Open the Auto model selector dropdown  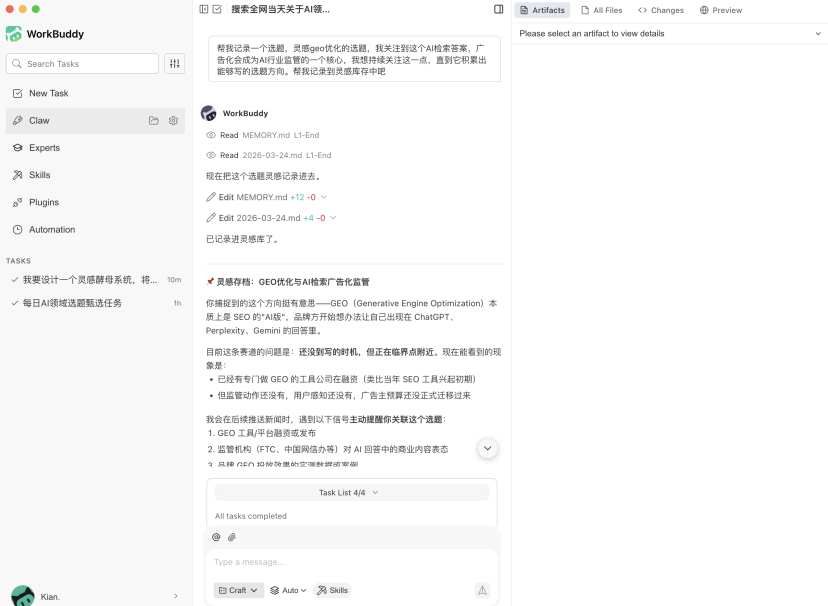288,590
